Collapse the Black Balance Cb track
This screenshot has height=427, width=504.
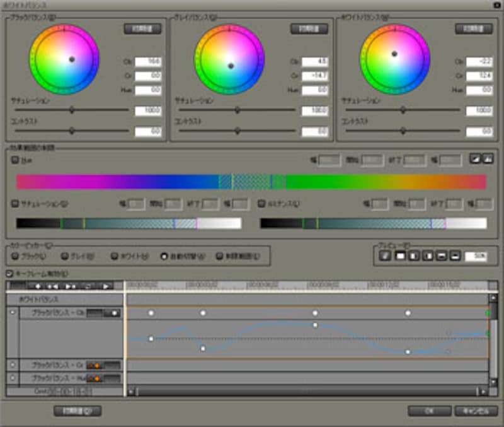tap(11, 313)
